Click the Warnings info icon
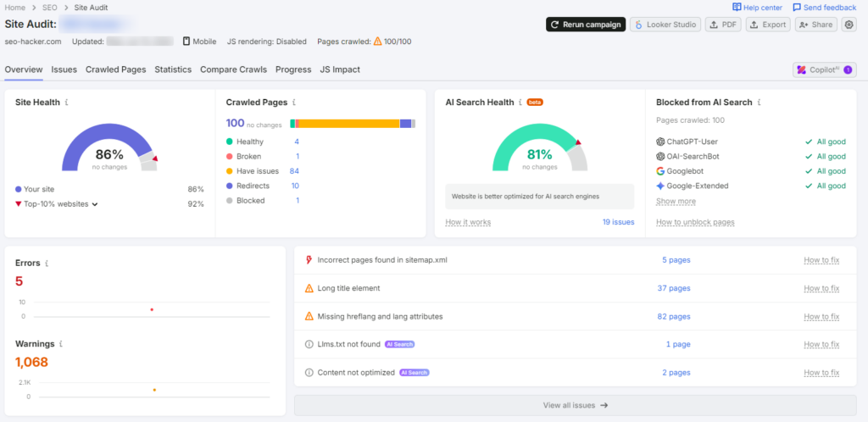The width and height of the screenshot is (868, 422). (61, 344)
